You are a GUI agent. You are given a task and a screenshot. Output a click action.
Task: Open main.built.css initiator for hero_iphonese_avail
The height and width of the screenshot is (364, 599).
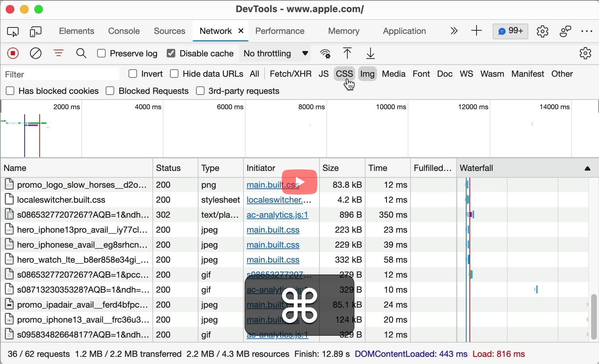pyautogui.click(x=273, y=245)
